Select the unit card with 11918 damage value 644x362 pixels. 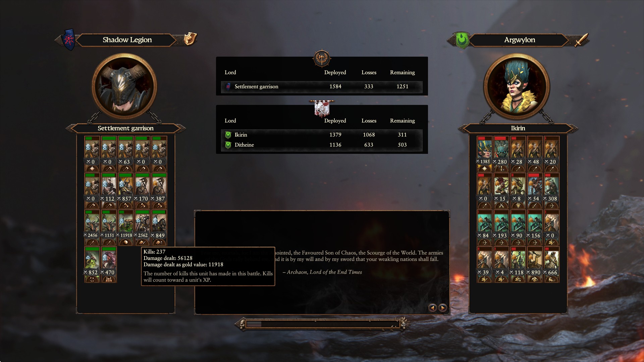[x=126, y=228]
